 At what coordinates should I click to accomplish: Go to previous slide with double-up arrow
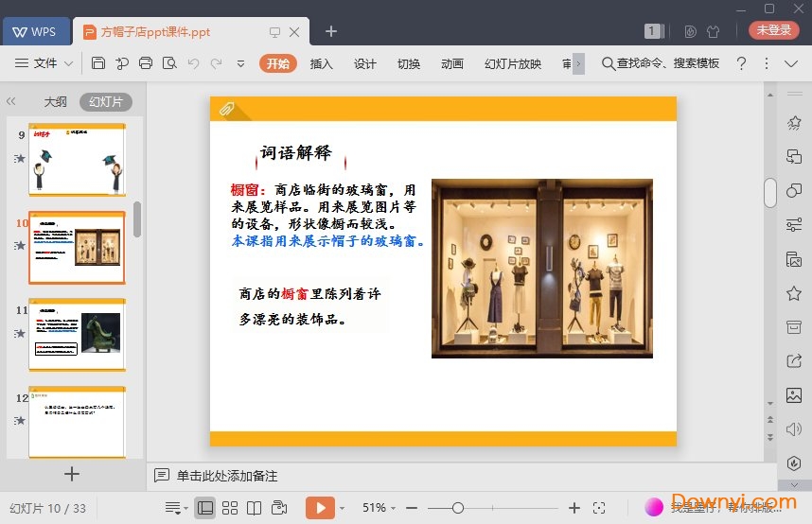(770, 419)
